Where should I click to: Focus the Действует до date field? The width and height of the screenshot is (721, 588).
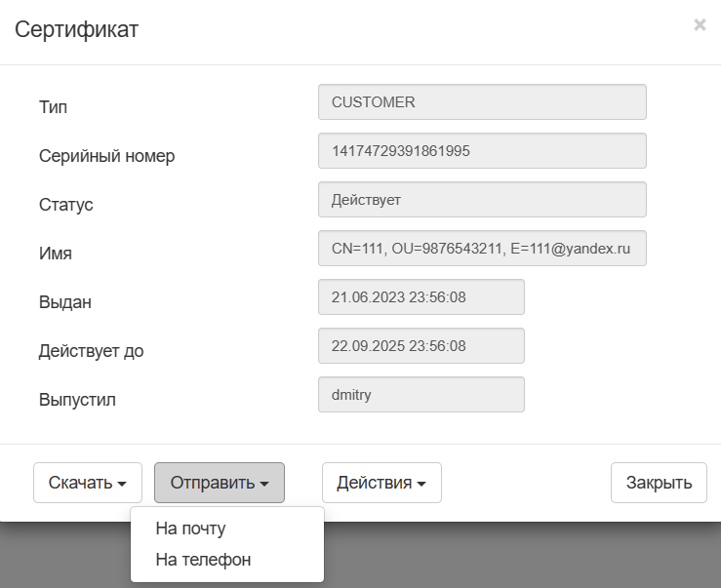pos(421,346)
